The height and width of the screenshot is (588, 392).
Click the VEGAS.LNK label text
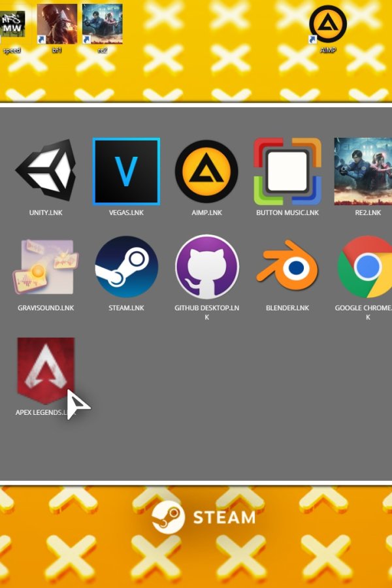tap(126, 212)
